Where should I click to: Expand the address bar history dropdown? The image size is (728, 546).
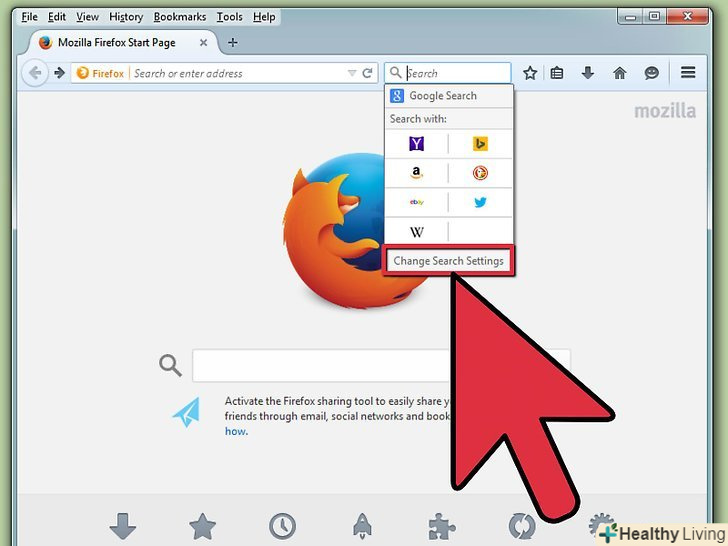coord(352,73)
